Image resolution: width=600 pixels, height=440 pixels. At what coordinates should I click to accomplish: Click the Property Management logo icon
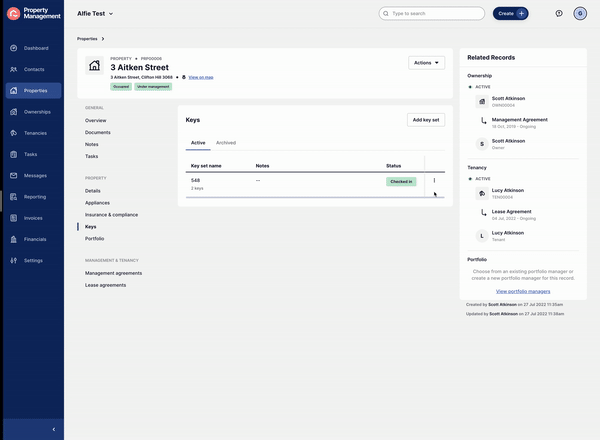[13, 13]
